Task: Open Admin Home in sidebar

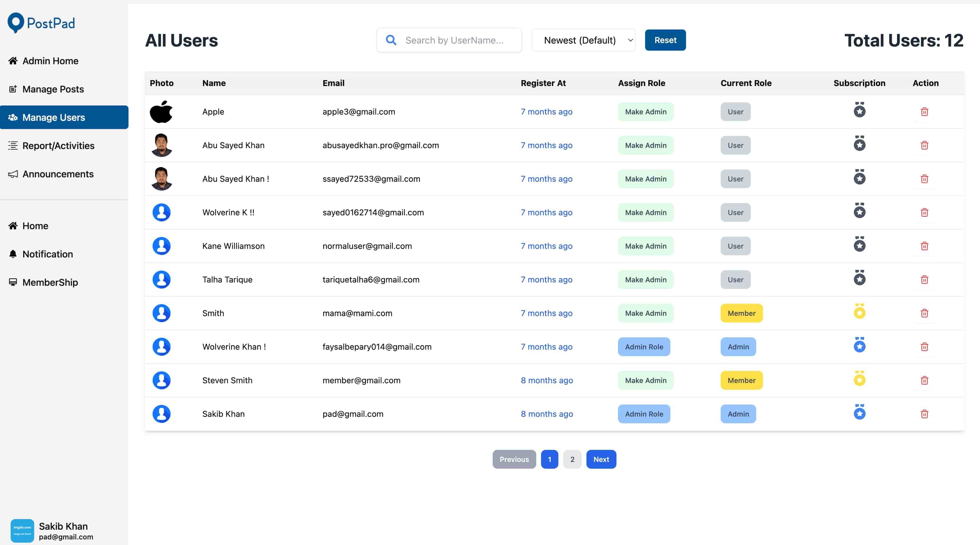Action: click(64, 61)
